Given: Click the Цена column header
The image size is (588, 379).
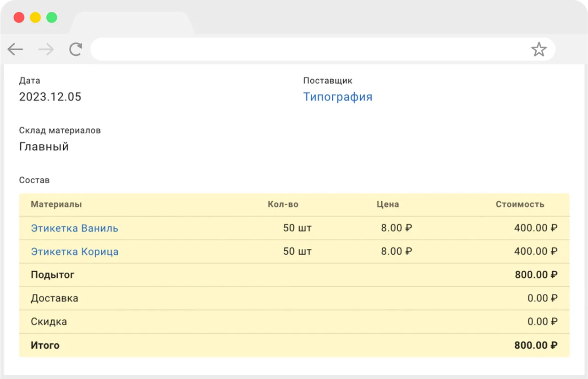Looking at the screenshot, I should click(x=388, y=204).
